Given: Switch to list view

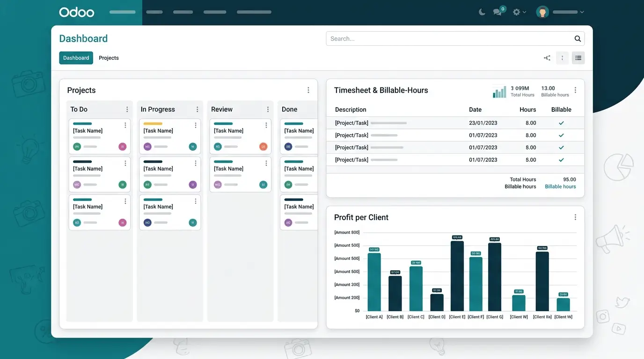Looking at the screenshot, I should point(578,58).
